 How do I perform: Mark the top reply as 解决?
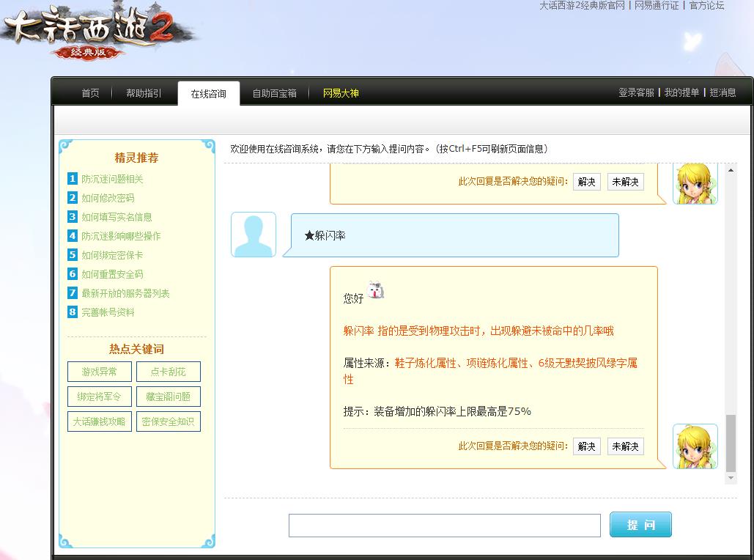(587, 182)
